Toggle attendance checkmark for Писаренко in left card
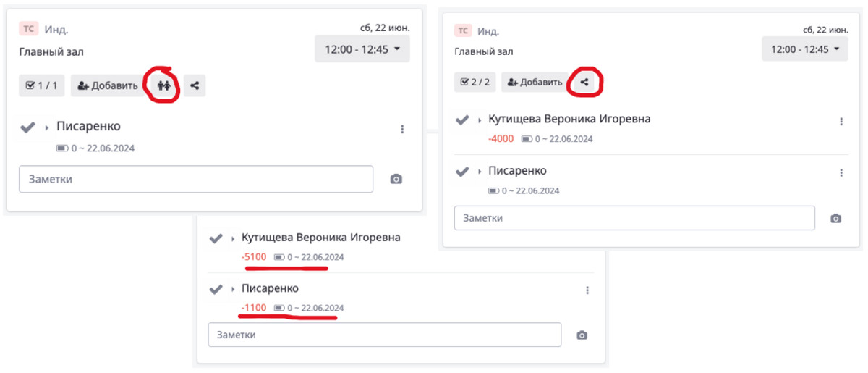Screen dimensions: 868x373 click(27, 127)
